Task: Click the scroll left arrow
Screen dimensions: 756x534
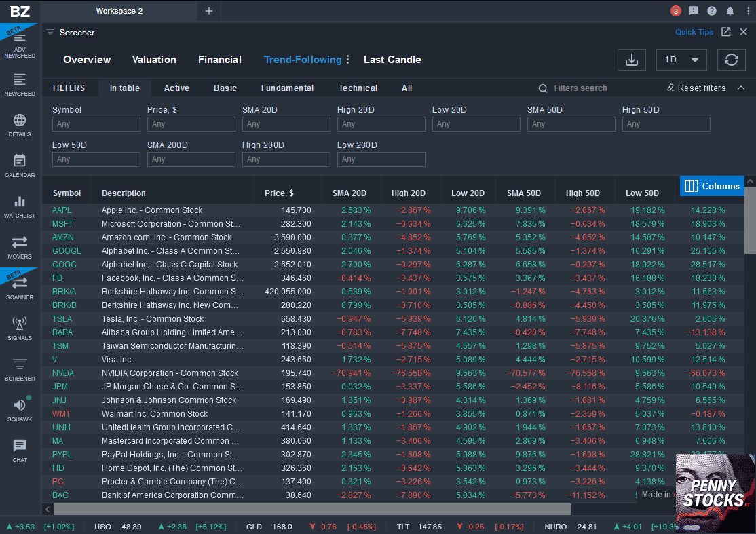Action: (x=48, y=509)
